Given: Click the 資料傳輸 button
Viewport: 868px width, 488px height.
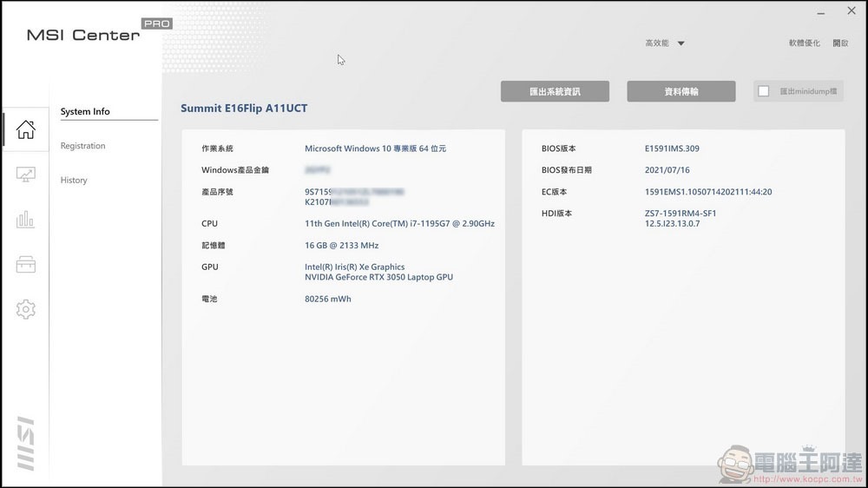Looking at the screenshot, I should click(681, 91).
